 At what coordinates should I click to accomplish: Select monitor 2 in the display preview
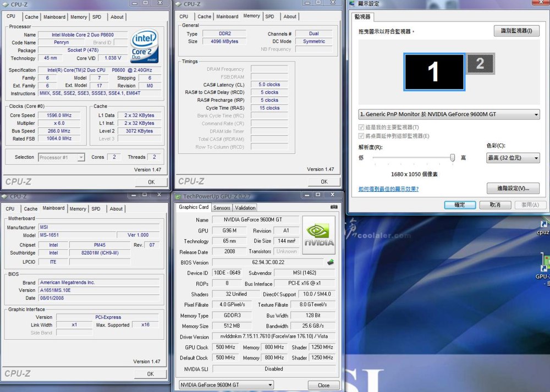pyautogui.click(x=480, y=63)
